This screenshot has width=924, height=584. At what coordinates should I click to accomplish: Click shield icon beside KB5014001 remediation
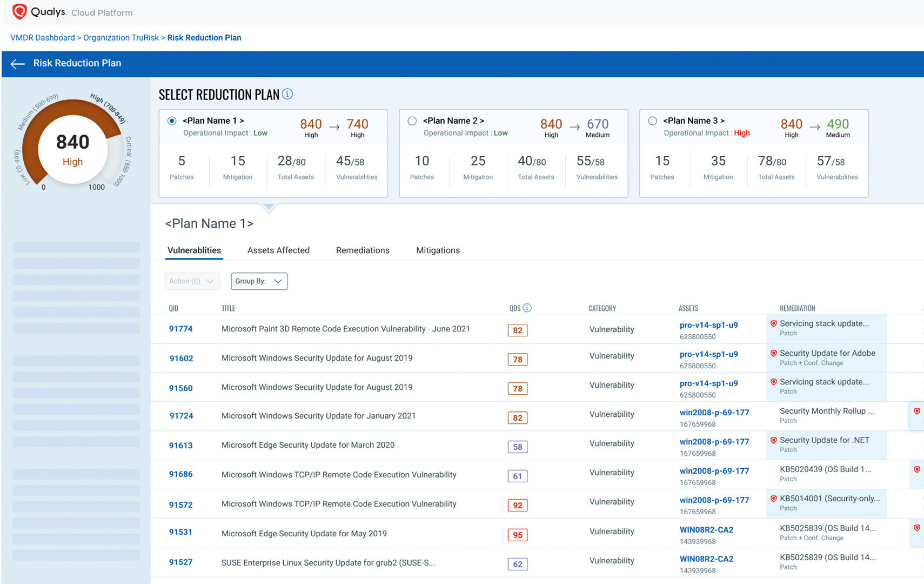pos(773,499)
